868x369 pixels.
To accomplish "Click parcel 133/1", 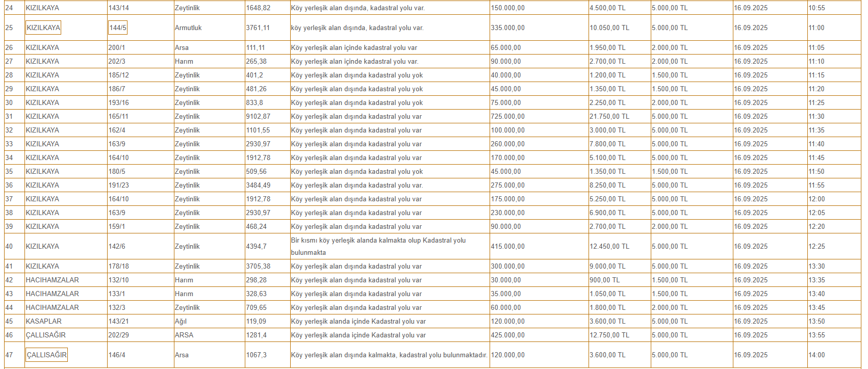I will (x=117, y=294).
